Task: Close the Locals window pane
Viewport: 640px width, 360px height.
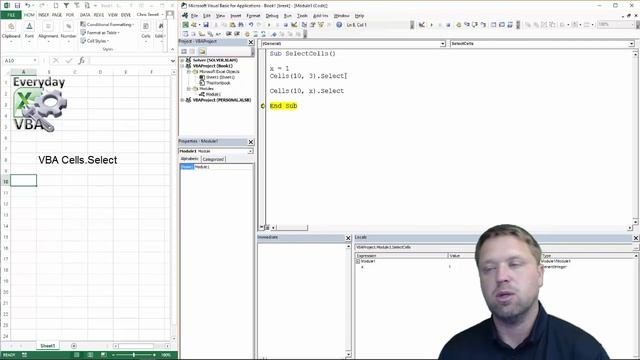Action: tap(636, 238)
